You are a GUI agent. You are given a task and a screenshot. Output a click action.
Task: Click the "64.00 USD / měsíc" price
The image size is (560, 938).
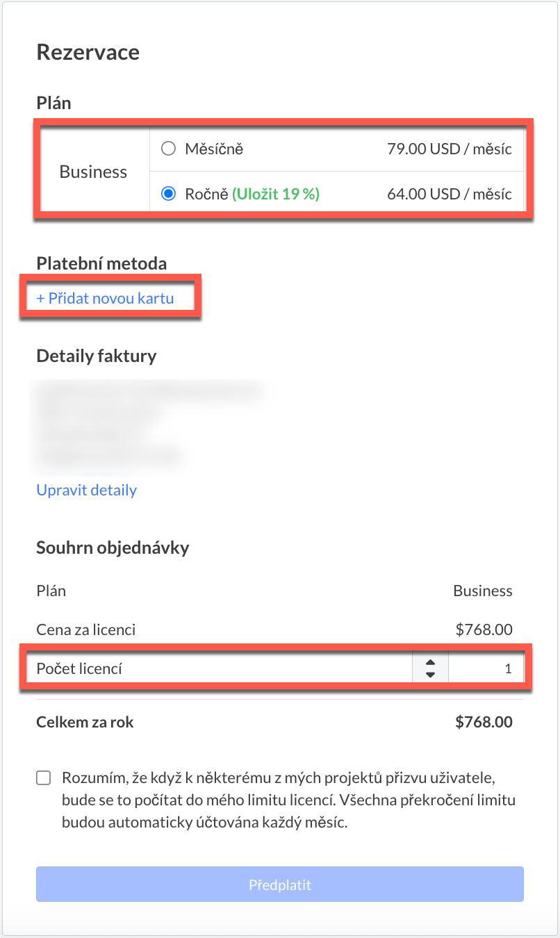point(449,195)
